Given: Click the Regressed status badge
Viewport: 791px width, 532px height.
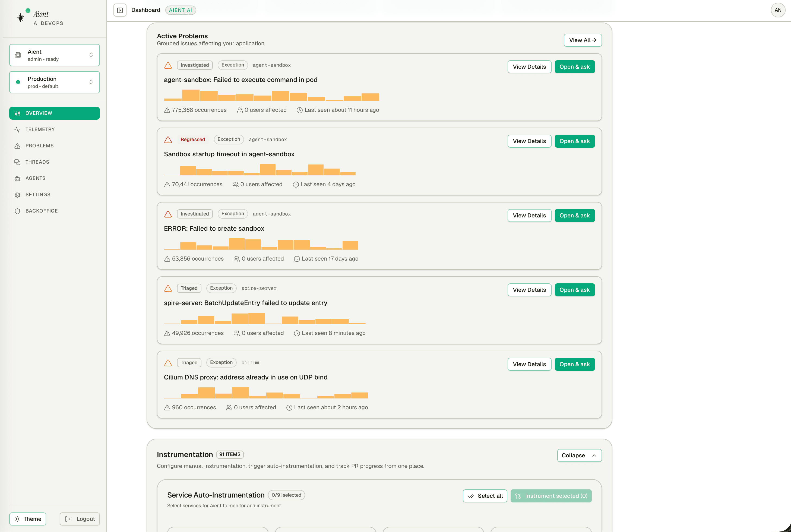Looking at the screenshot, I should click(193, 140).
